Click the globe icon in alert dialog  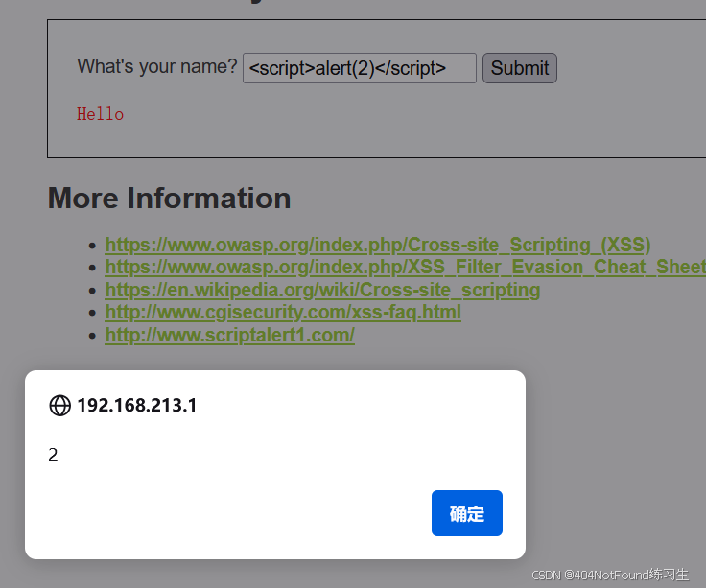[x=59, y=405]
